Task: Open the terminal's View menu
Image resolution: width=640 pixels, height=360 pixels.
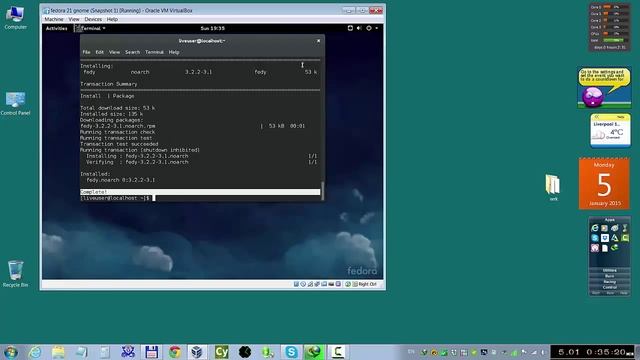Action: [x=114, y=52]
